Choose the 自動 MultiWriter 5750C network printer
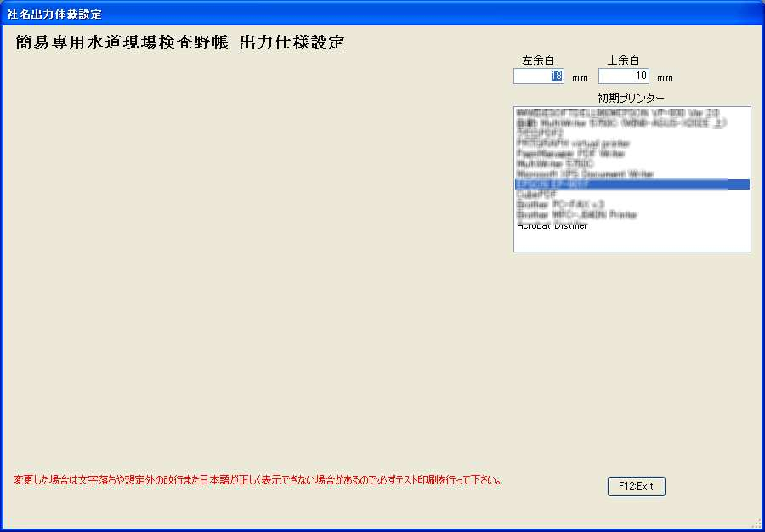765x532 pixels. pyautogui.click(x=620, y=123)
